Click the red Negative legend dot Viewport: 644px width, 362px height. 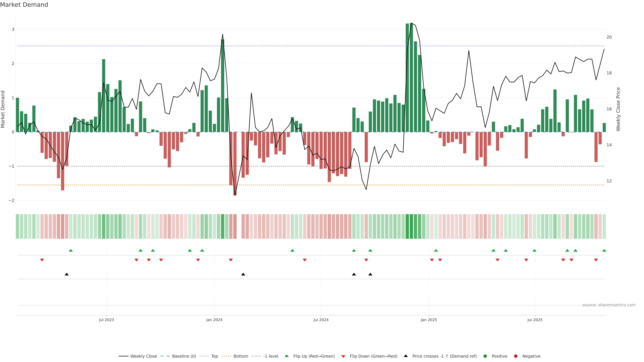[516, 356]
